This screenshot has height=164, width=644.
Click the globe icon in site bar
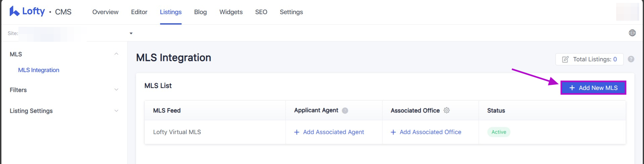click(632, 33)
